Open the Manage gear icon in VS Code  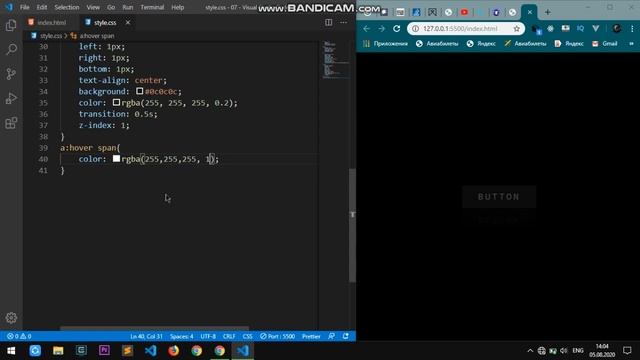tap(11, 318)
